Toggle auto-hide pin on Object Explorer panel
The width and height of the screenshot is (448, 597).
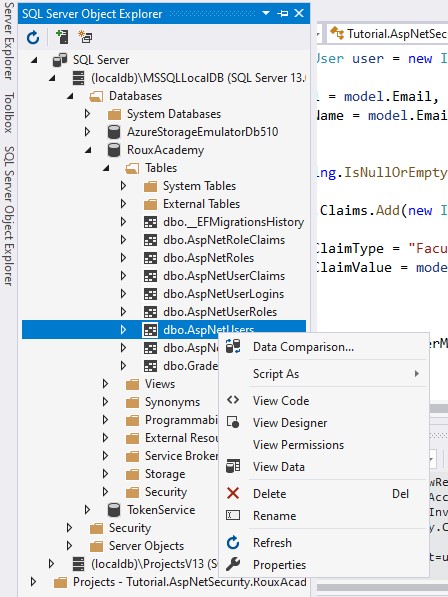pyautogui.click(x=282, y=13)
